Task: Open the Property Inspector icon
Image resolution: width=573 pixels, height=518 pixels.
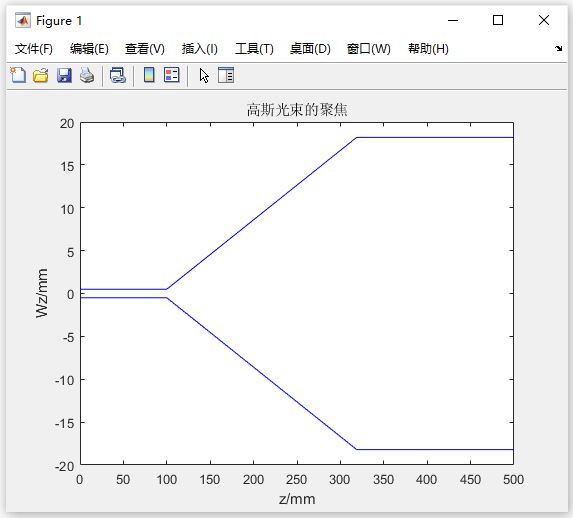Action: [226, 75]
